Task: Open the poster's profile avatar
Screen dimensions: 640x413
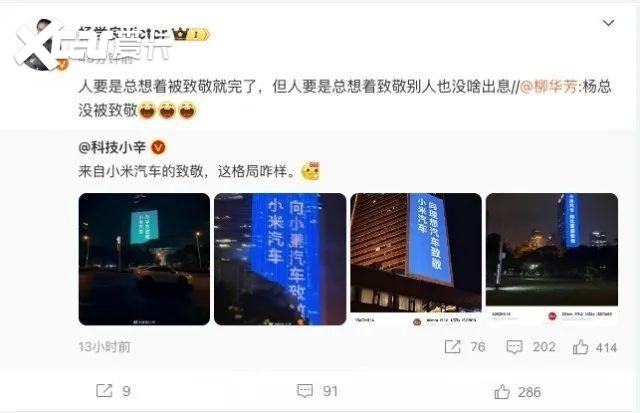Action: [40, 45]
